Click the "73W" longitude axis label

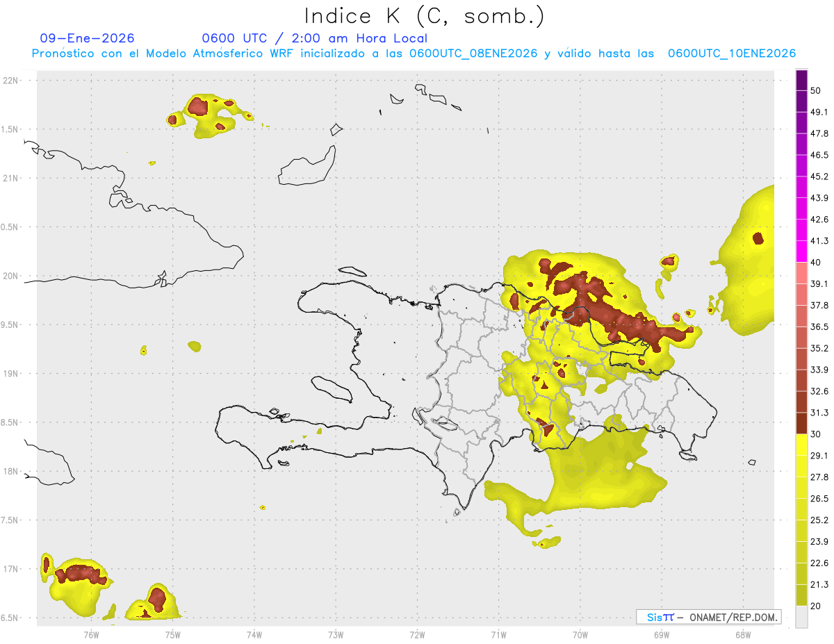point(336,635)
